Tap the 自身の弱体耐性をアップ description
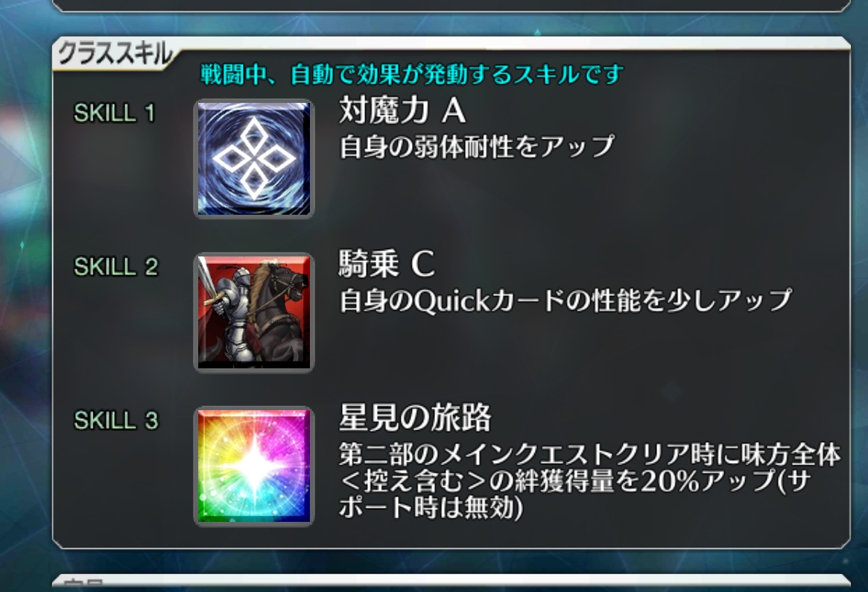Image resolution: width=868 pixels, height=592 pixels. tap(477, 147)
